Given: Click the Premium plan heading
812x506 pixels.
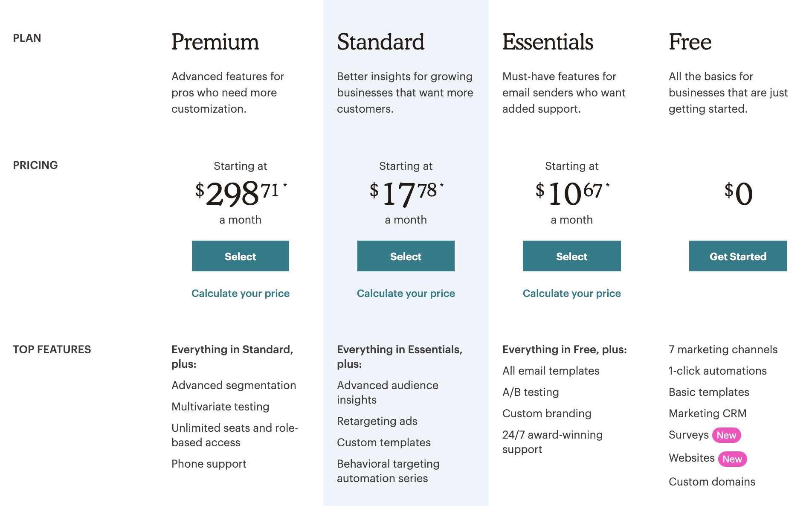Looking at the screenshot, I should point(215,42).
